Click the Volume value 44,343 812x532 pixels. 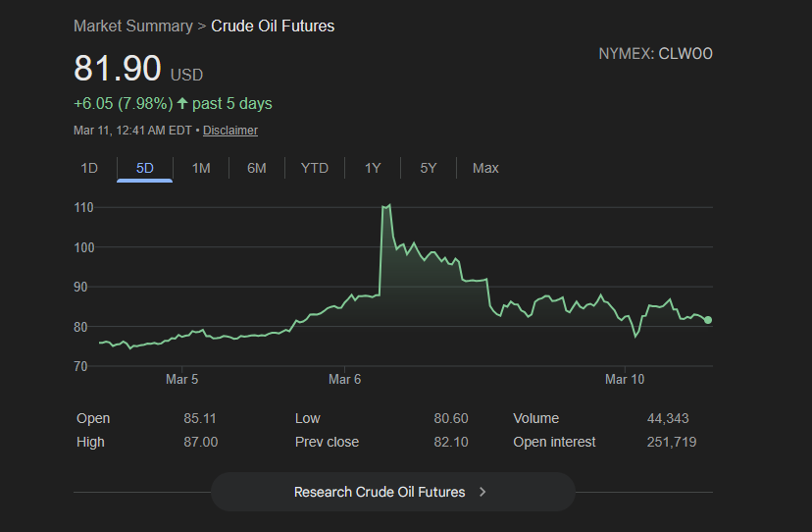[x=668, y=418]
